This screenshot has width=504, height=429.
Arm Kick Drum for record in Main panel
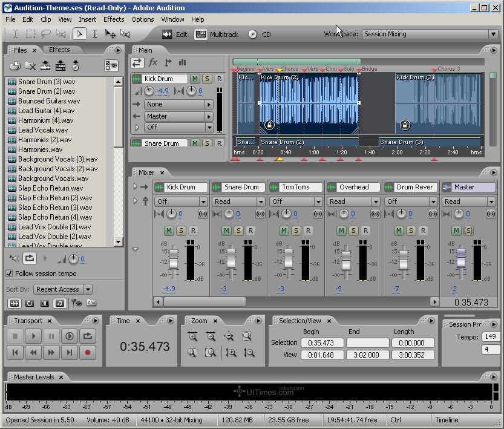pos(219,79)
